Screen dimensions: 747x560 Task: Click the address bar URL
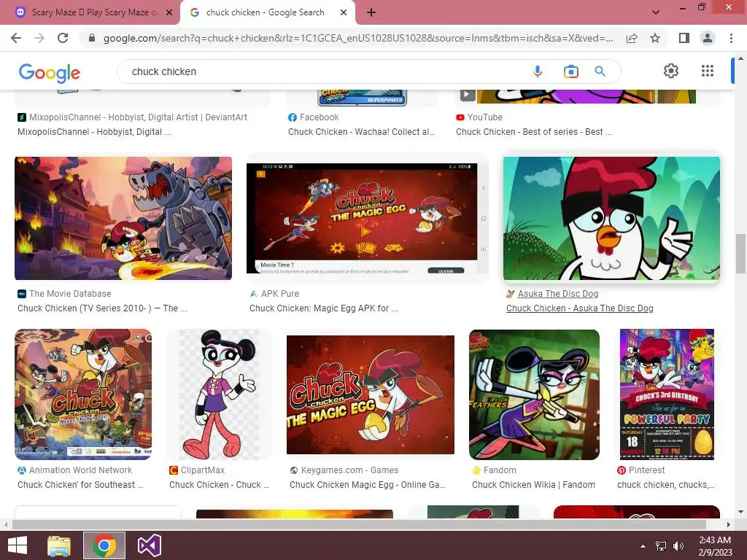click(x=357, y=38)
